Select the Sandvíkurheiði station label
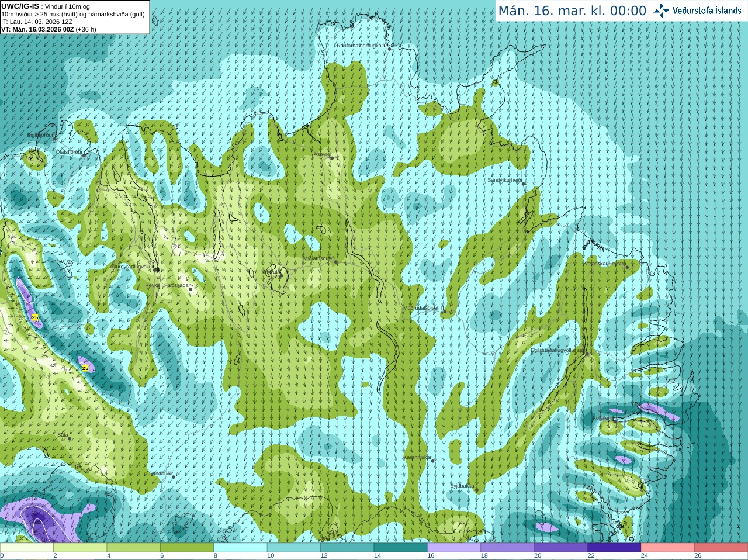 [504, 180]
